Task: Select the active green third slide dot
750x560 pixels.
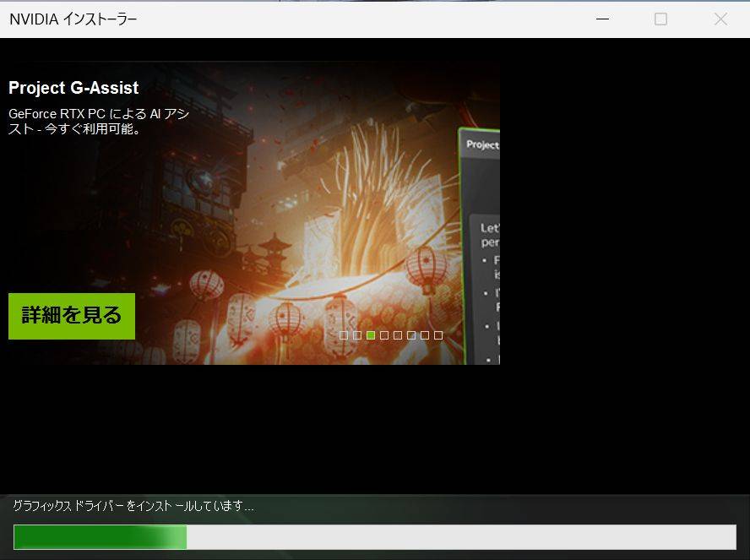Action: [370, 335]
